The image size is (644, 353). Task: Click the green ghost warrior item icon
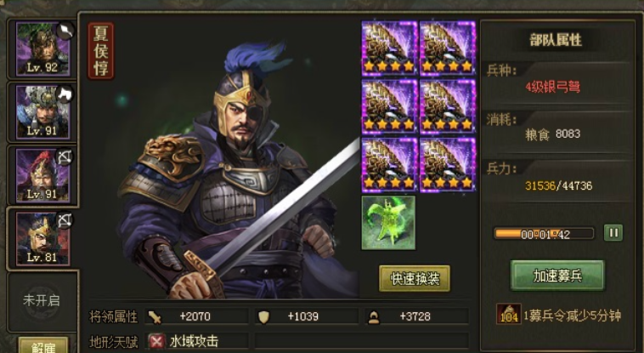(388, 223)
